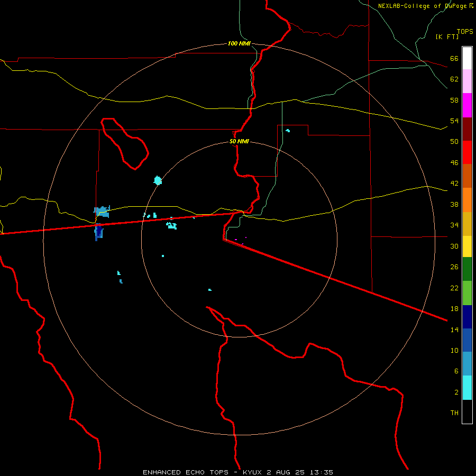Screen dimensions: 476x476
Task: Click the light blue echo cluster on the yellow road
Action: point(102,212)
